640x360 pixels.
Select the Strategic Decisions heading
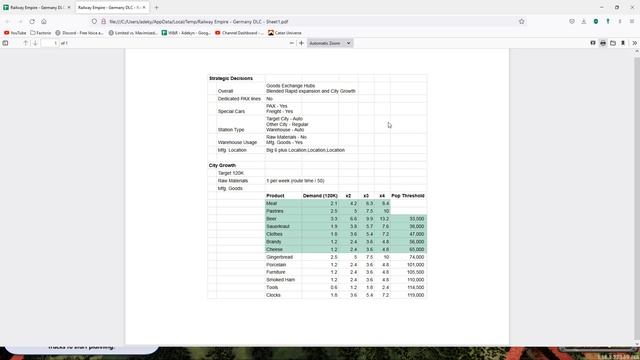(x=231, y=78)
